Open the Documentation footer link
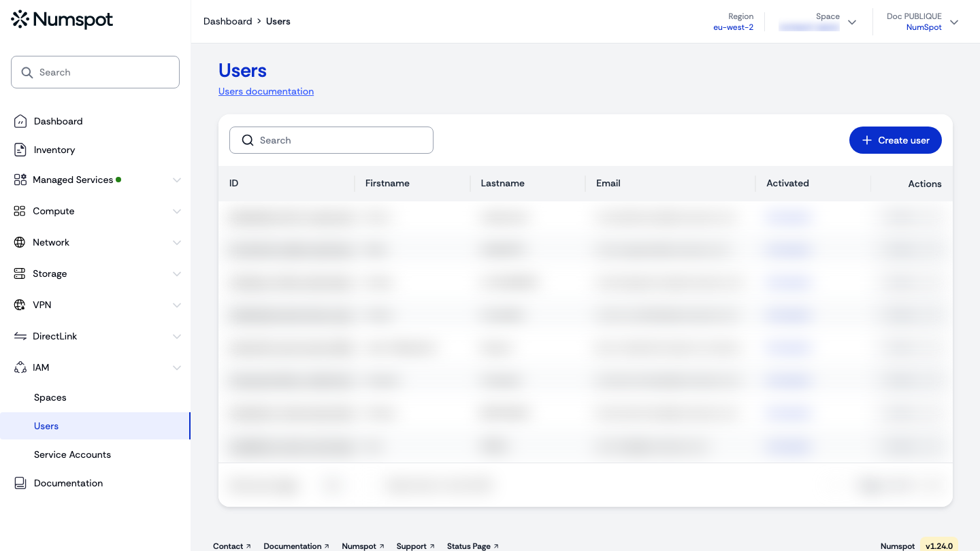This screenshot has width=980, height=551. (x=296, y=546)
